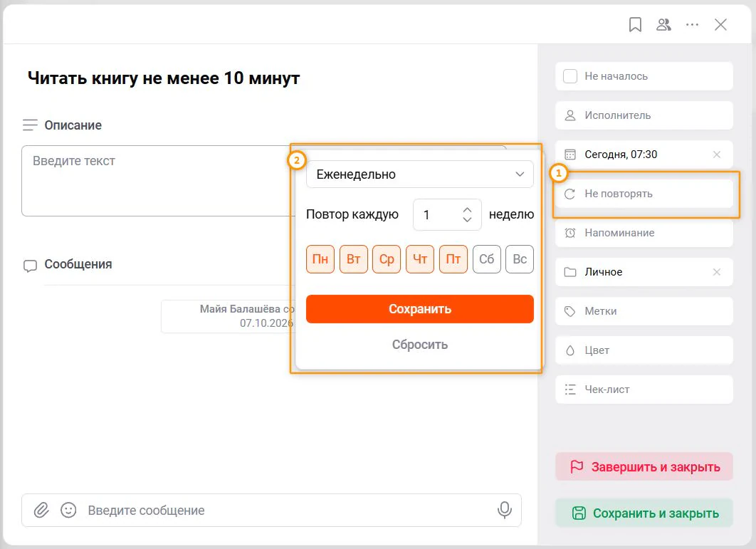Open the Цвет color picker field
The width and height of the screenshot is (756, 549).
644,350
